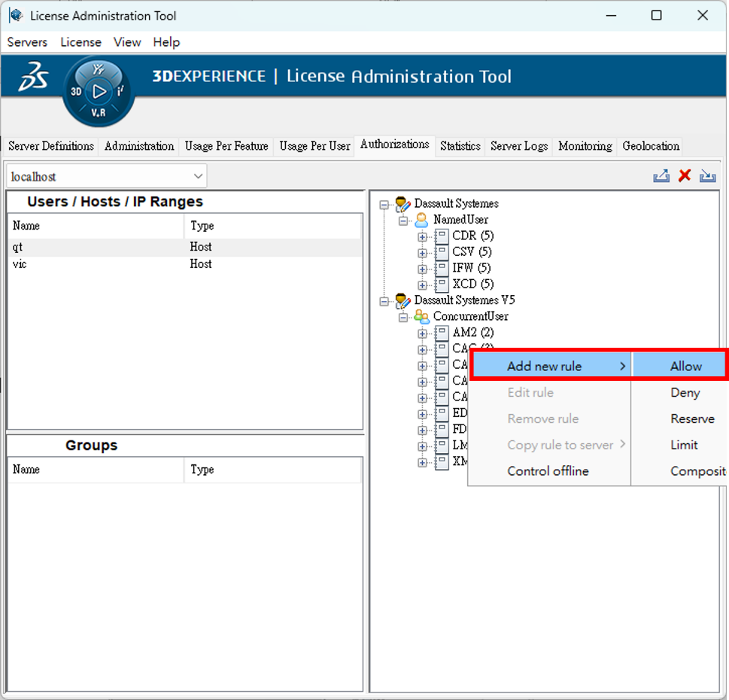This screenshot has width=729, height=700.
Task: Open the View menu
Action: pos(127,42)
